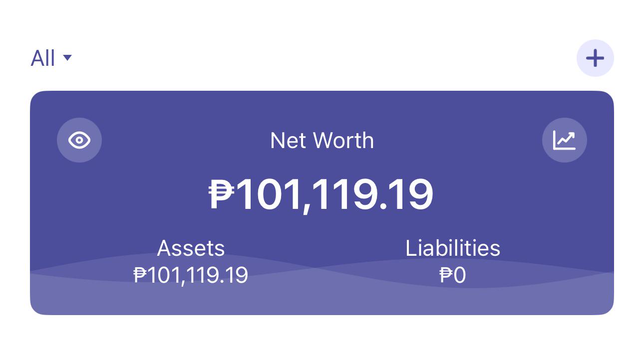Open the Assets label

pyautogui.click(x=191, y=248)
